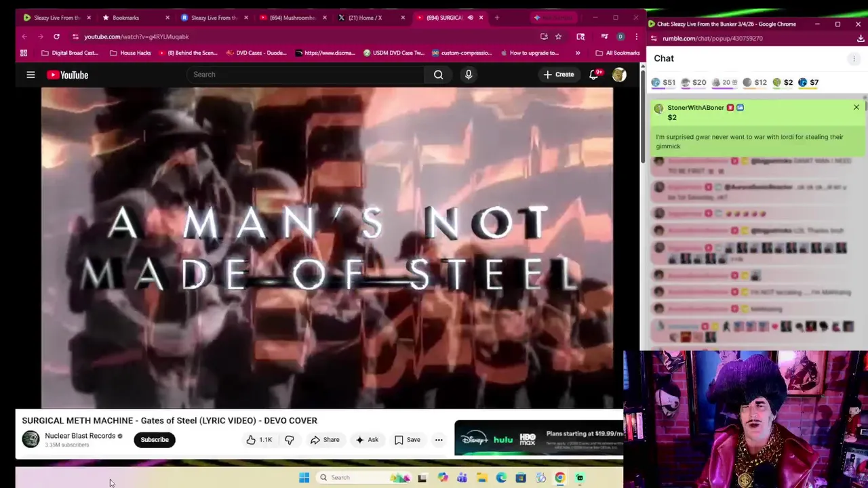The image size is (868, 488).
Task: Select the $51 rant in chat
Action: point(663,83)
